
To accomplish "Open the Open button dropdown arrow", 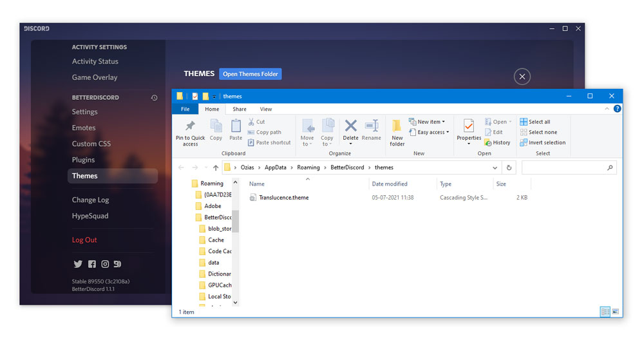I will click(510, 122).
